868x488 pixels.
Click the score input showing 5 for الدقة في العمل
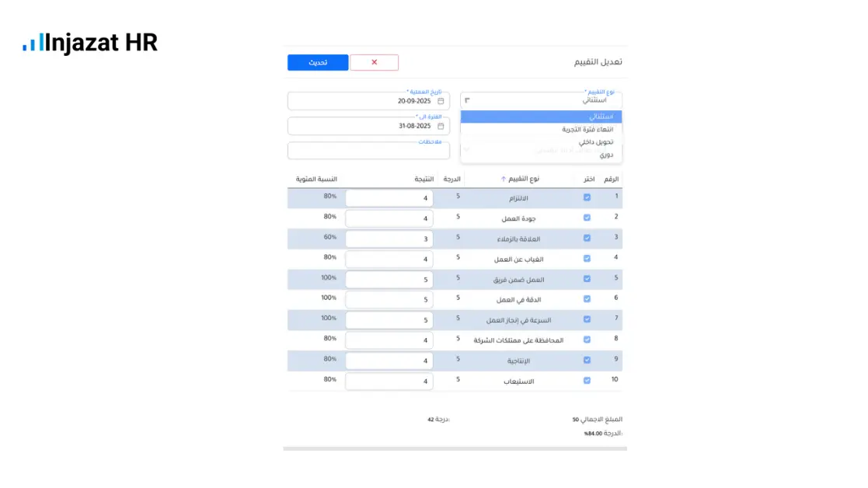[389, 299]
